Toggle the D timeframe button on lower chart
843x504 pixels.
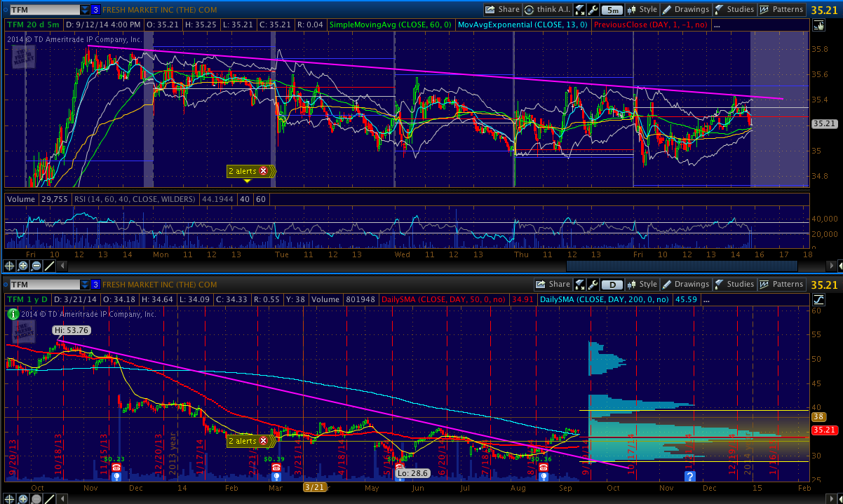[x=612, y=285]
